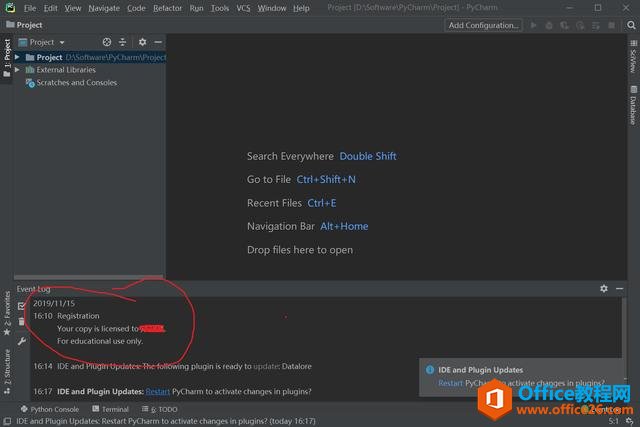Screen dimensions: 640x427
Task: Click the Event Log vertical scrollbar
Action: coord(624,327)
